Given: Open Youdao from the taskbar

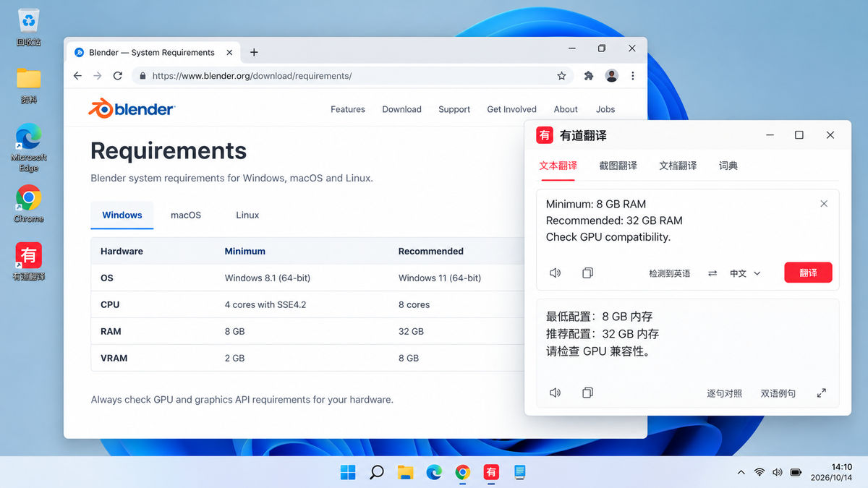Looking at the screenshot, I should click(491, 473).
